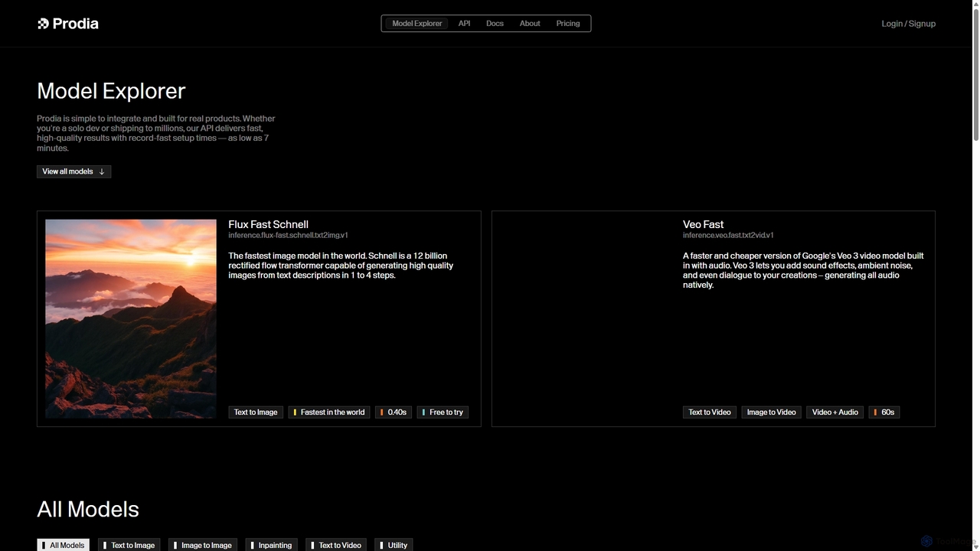
Task: Filter models by Text to Video
Action: tap(336, 545)
